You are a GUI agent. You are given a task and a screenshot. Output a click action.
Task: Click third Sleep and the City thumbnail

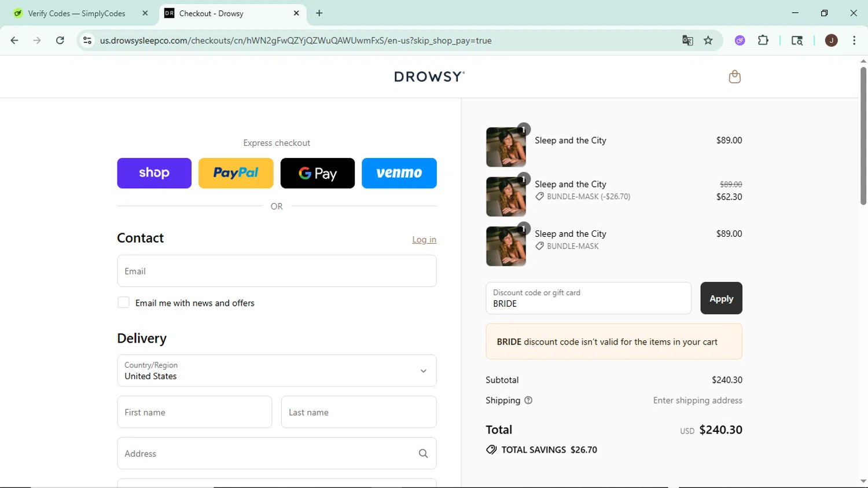(506, 247)
